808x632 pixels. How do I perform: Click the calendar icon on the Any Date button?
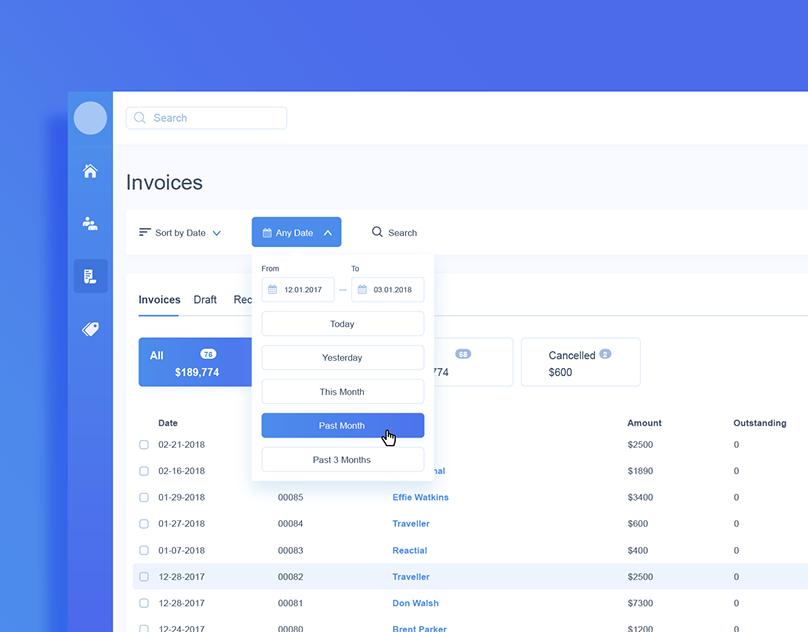coord(267,232)
